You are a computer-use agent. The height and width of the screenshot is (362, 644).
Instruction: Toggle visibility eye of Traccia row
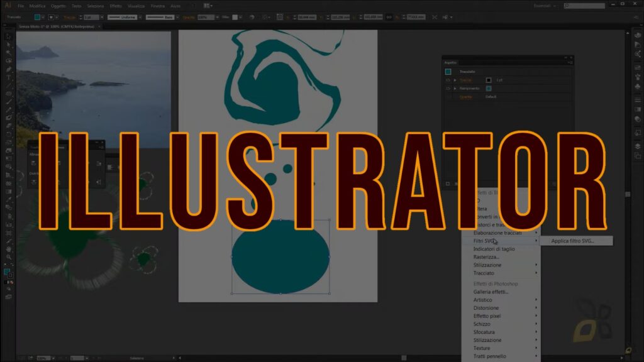tap(448, 80)
